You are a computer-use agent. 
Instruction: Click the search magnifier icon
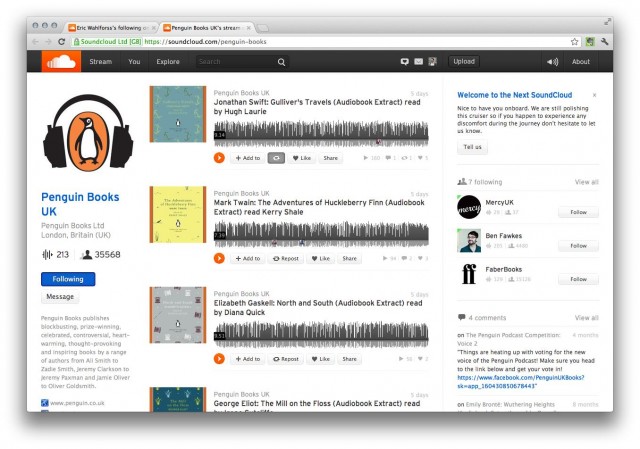coord(281,62)
